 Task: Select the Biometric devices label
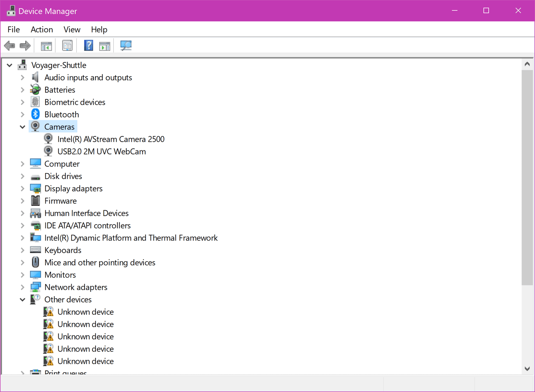pos(75,102)
